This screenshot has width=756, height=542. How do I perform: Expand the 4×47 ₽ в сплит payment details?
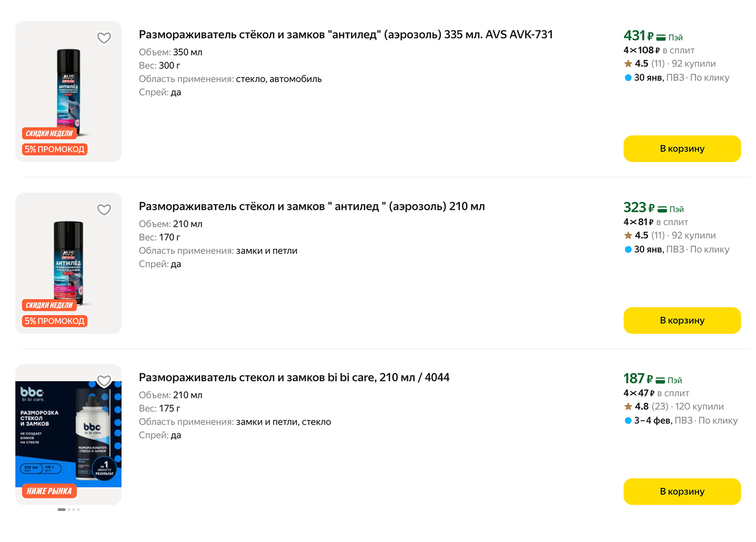point(656,393)
